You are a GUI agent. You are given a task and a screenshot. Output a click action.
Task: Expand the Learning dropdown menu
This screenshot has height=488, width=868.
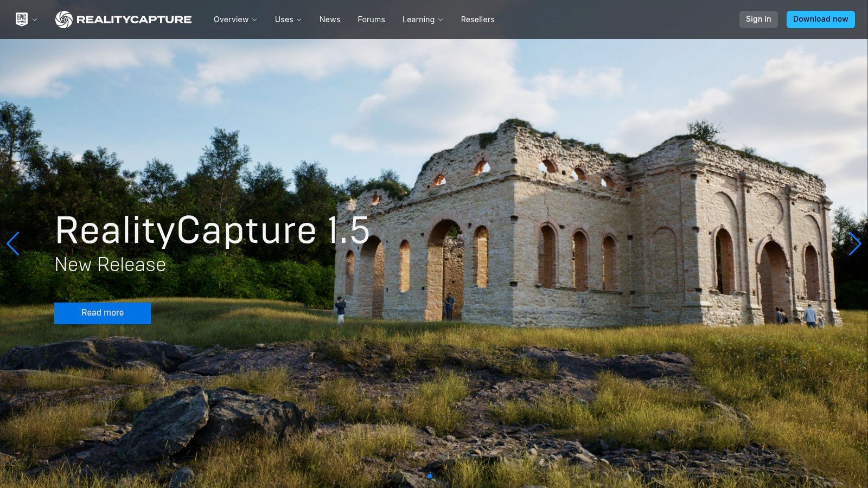pyautogui.click(x=423, y=20)
